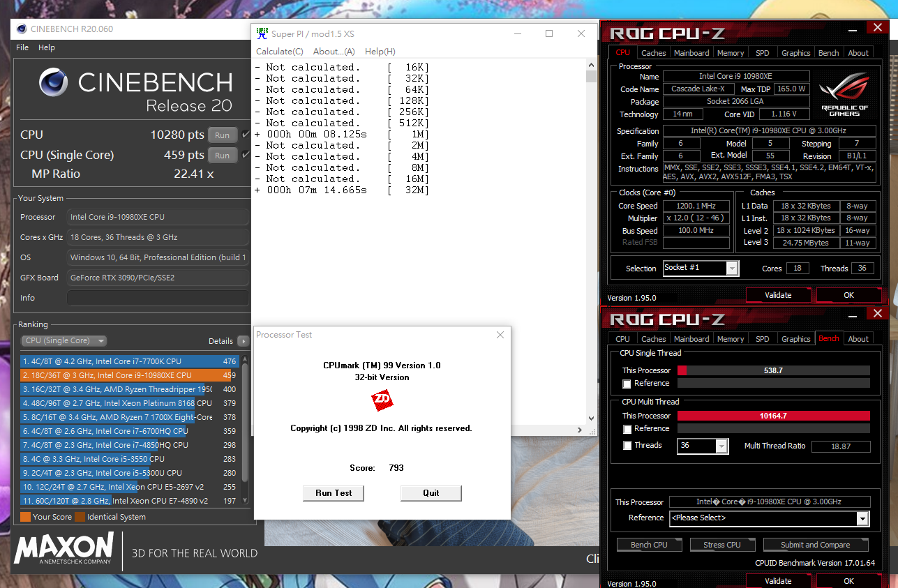Image resolution: width=898 pixels, height=588 pixels.
Task: Switch to SPD tab in upper CPU-Z
Action: tap(763, 53)
